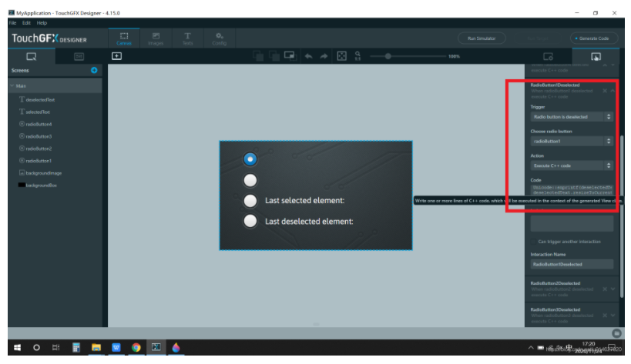Click the selected first radio button on canvas
Image resolution: width=631 pixels, height=364 pixels.
250,159
